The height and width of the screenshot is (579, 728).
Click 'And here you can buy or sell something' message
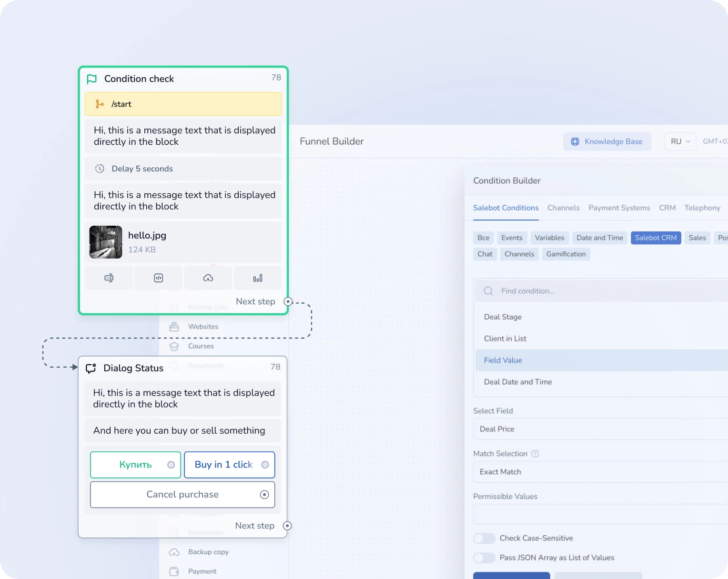coord(182,430)
